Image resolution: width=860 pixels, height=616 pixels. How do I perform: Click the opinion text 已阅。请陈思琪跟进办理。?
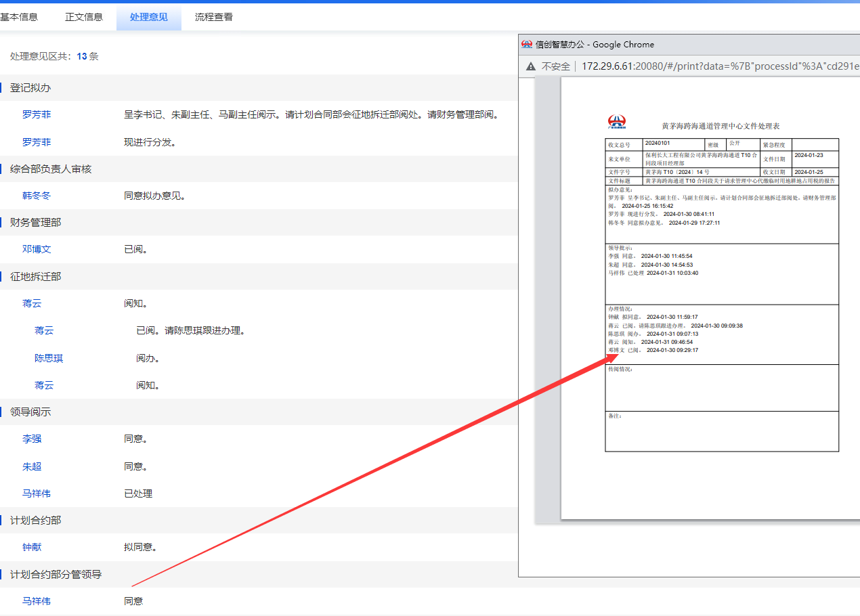point(190,331)
